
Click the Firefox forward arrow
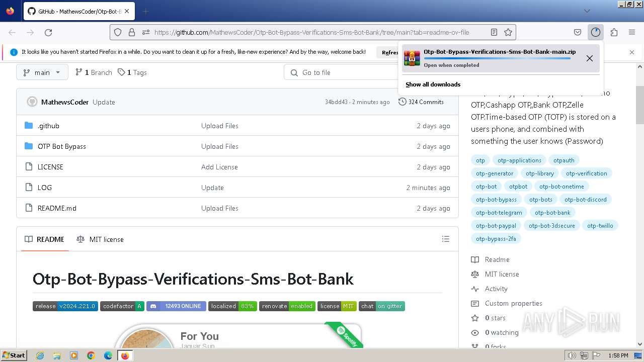click(30, 32)
